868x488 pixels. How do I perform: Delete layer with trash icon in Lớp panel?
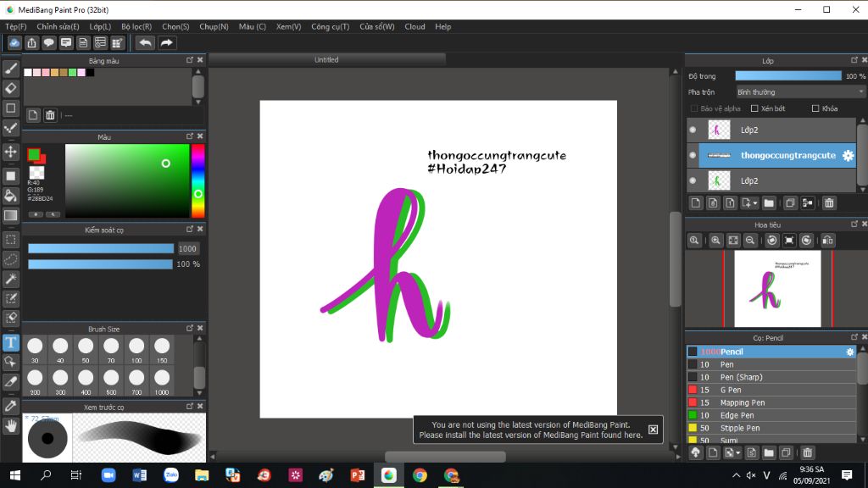[829, 203]
